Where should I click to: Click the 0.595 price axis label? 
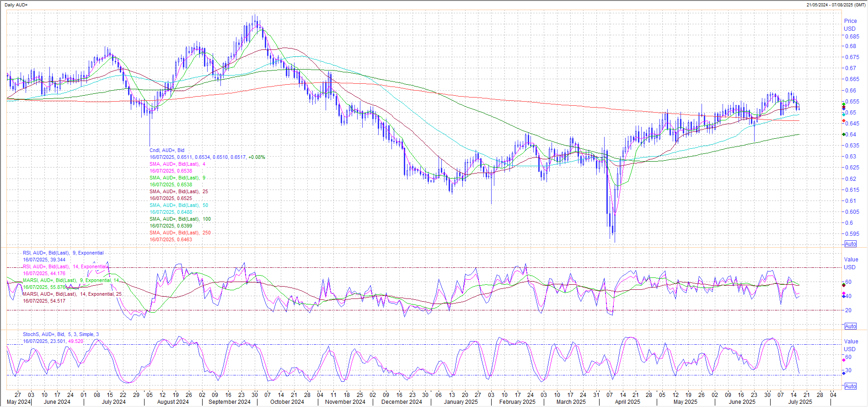(x=852, y=233)
